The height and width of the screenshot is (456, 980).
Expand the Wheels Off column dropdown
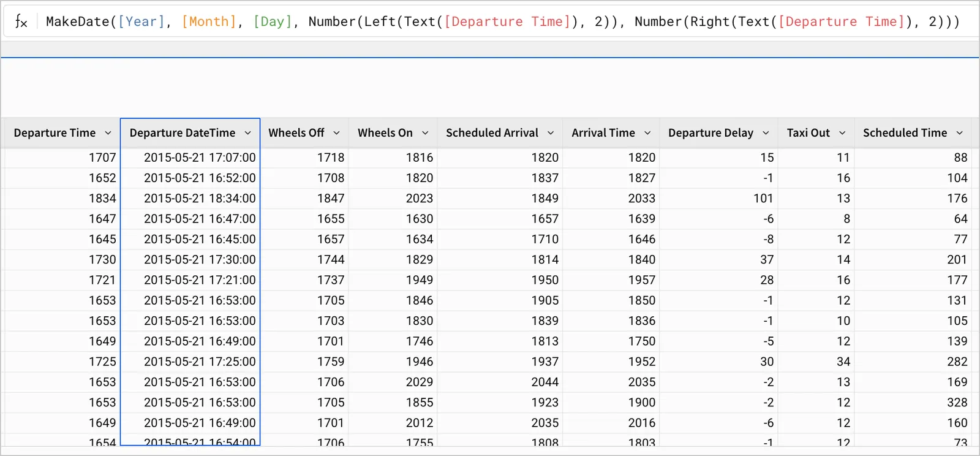pos(336,133)
